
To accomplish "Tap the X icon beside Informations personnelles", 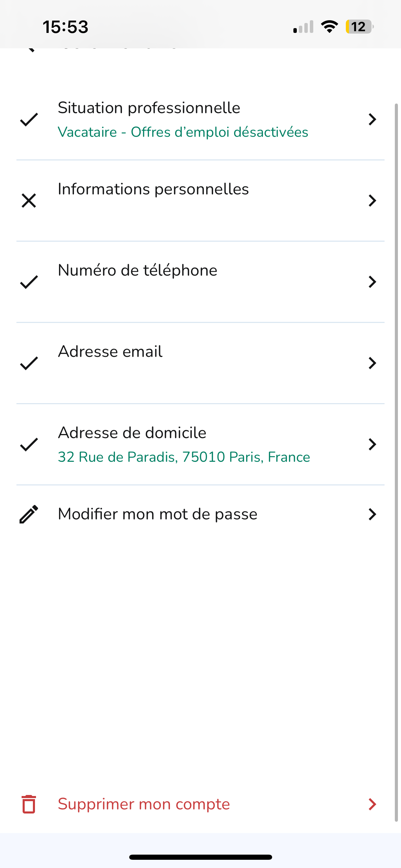I will point(29,201).
